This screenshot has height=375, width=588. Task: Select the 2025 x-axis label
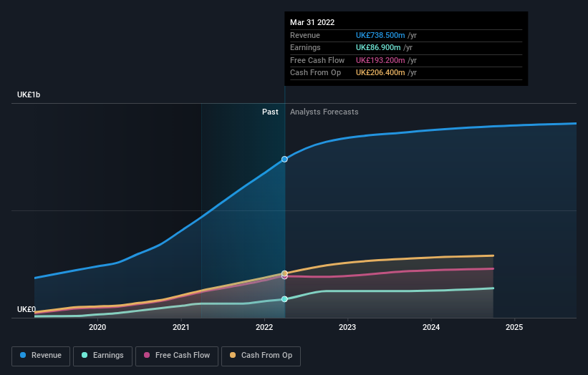[x=514, y=328]
